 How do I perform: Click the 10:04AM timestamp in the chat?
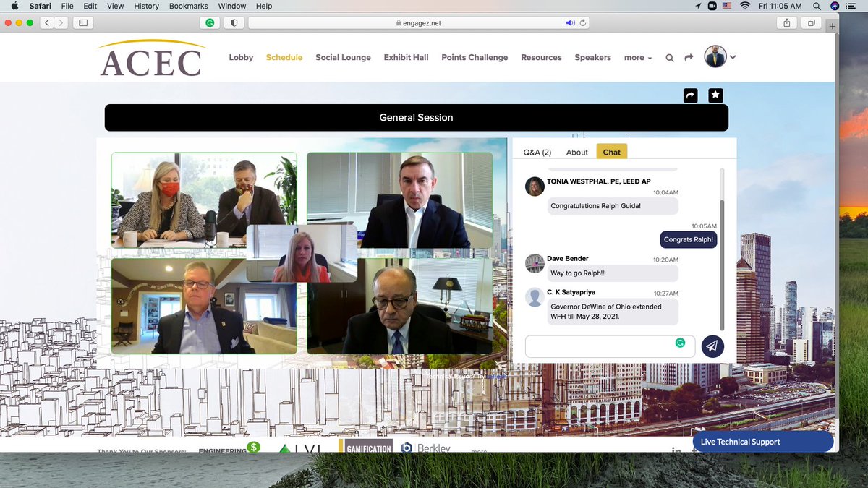pos(665,192)
